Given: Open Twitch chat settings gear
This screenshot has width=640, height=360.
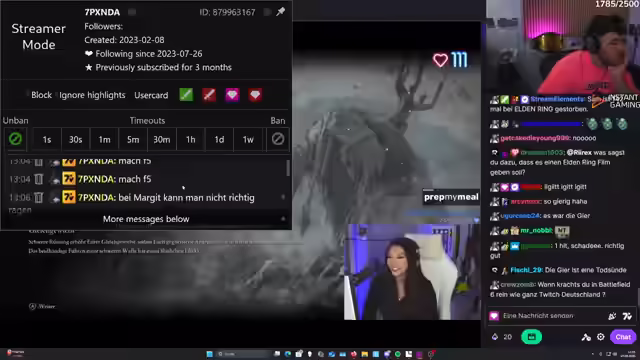Looking at the screenshot, I should [600, 337].
